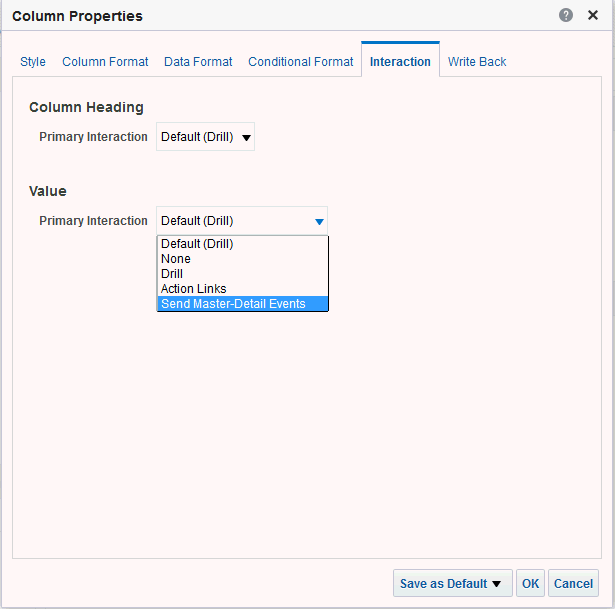Select the Conditional Format tab
This screenshot has height=609, width=615.
[x=301, y=62]
